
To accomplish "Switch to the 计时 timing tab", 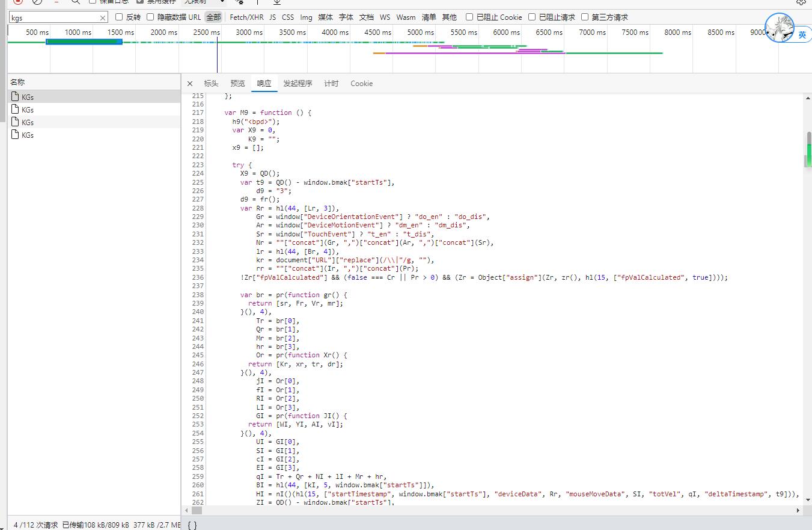I will 331,84.
